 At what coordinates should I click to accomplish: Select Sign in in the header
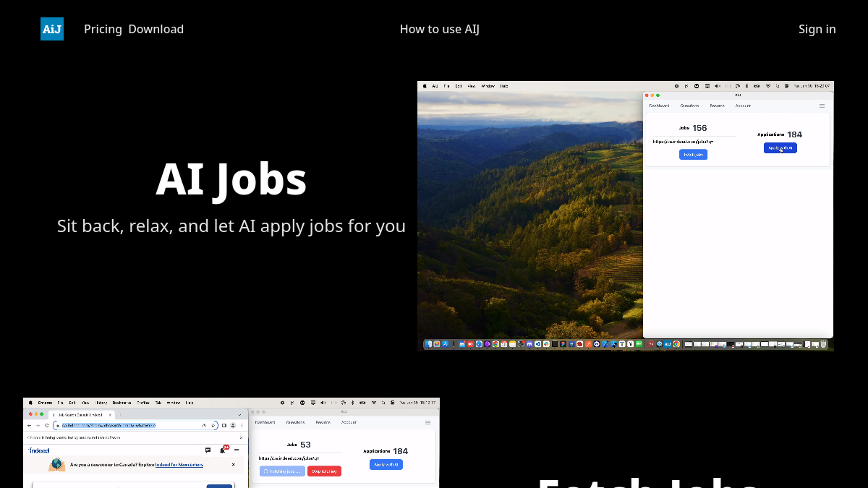point(817,29)
